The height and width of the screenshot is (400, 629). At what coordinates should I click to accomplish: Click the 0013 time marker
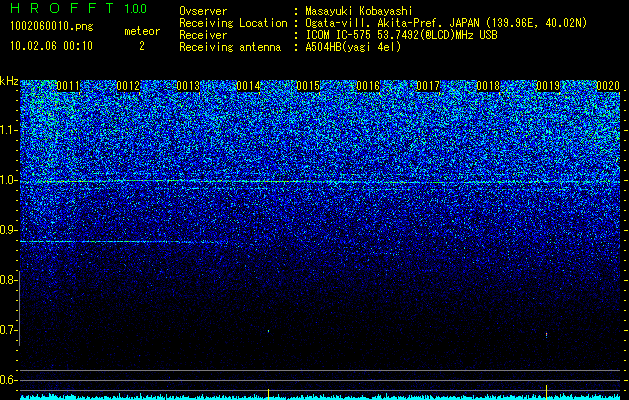pyautogui.click(x=188, y=86)
